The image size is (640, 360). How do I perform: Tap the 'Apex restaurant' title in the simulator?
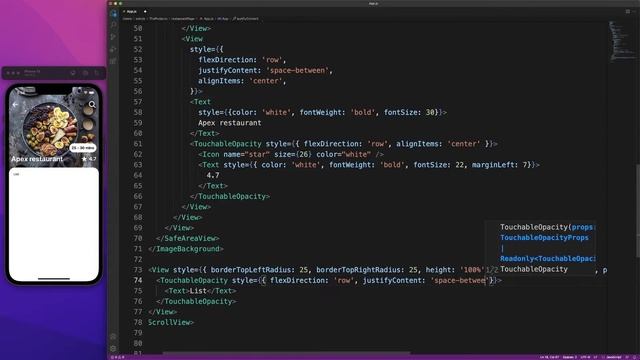click(x=37, y=159)
